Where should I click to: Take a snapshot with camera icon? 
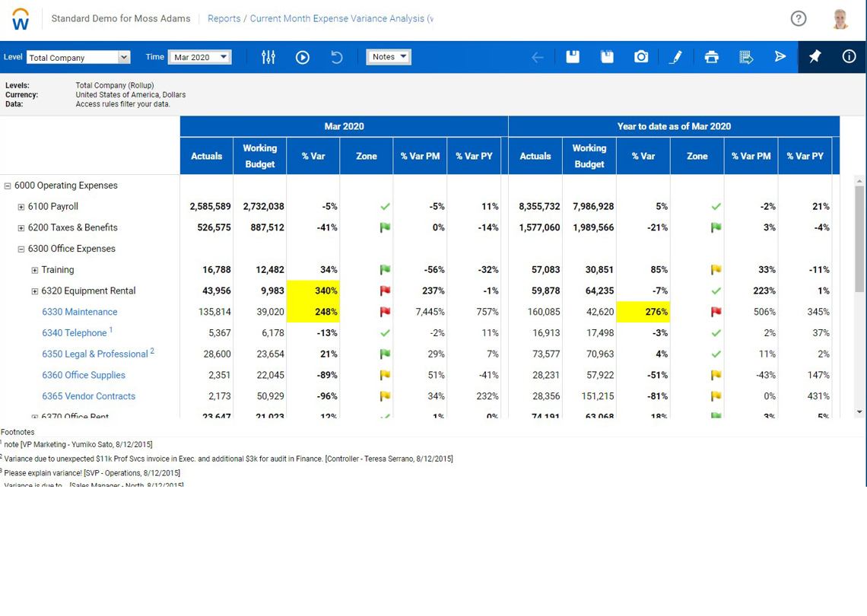(641, 57)
